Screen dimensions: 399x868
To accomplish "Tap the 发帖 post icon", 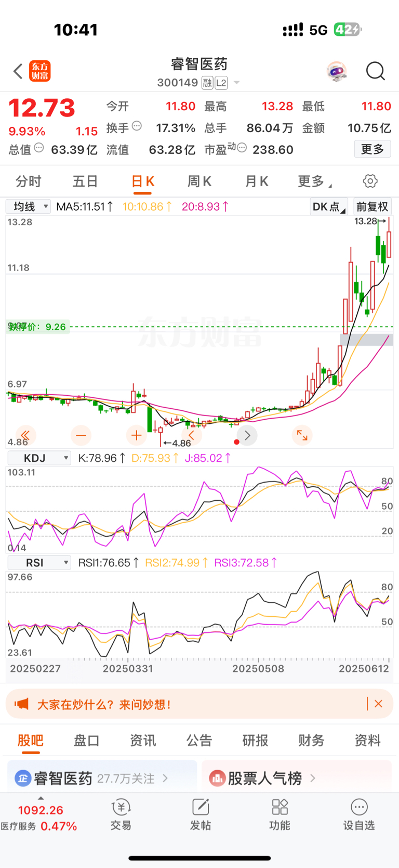I will [201, 814].
